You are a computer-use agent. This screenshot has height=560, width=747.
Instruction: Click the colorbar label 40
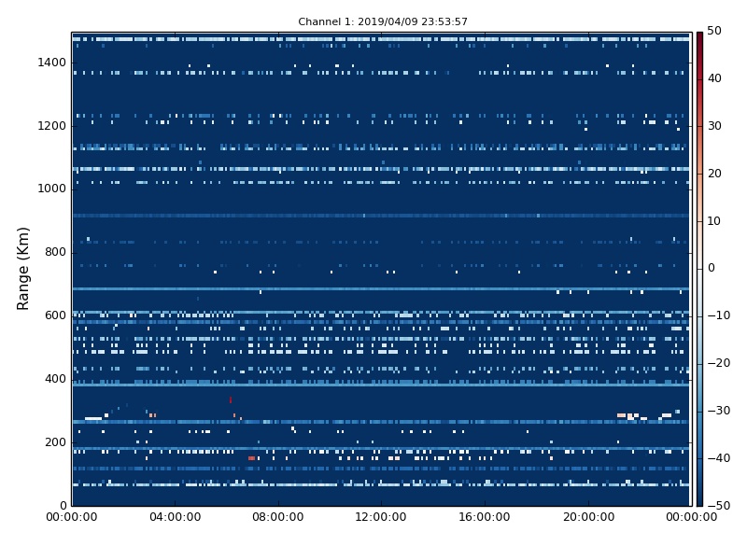point(714,78)
